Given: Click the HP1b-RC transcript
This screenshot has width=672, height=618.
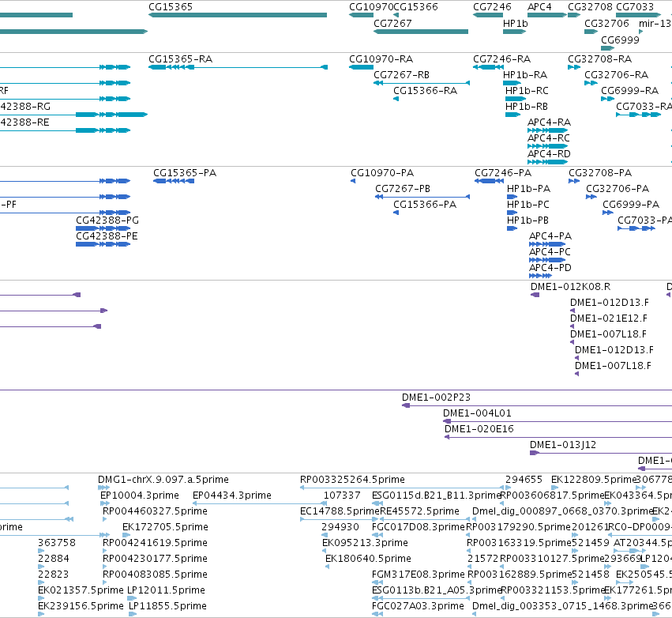Looking at the screenshot, I should tap(516, 99).
